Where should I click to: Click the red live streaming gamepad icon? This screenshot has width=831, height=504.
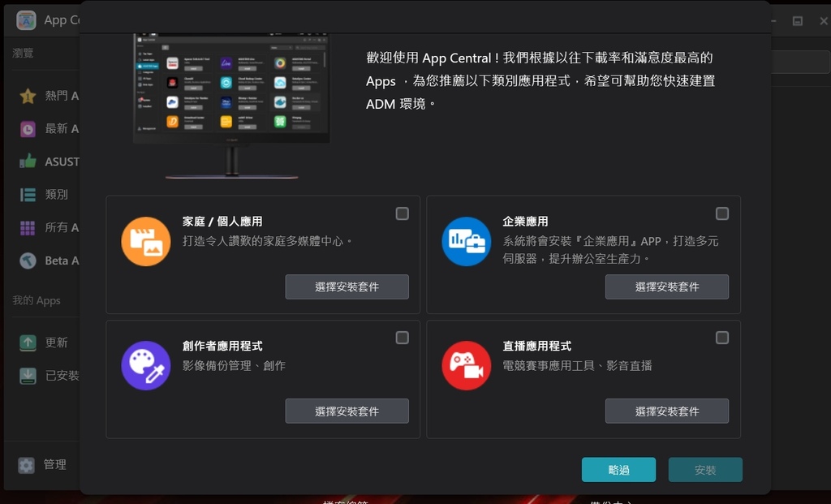[467, 366]
